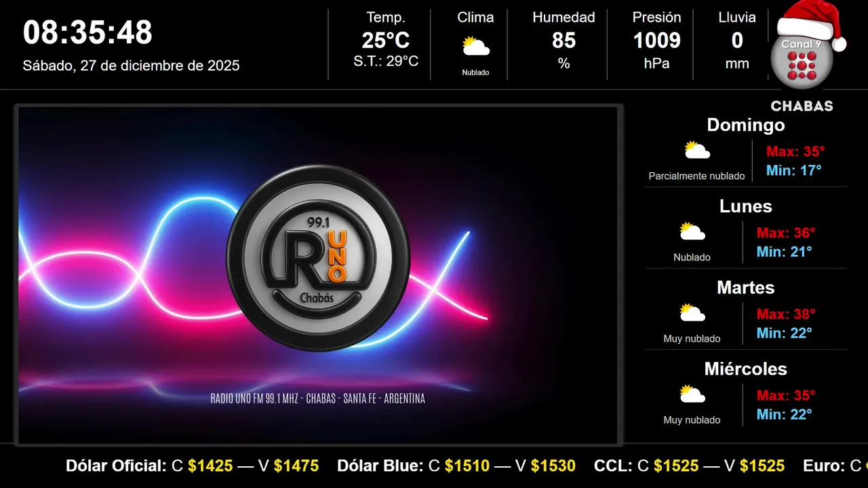Image resolution: width=868 pixels, height=488 pixels.
Task: Click Muy nublado description under Martes
Action: coord(692,339)
